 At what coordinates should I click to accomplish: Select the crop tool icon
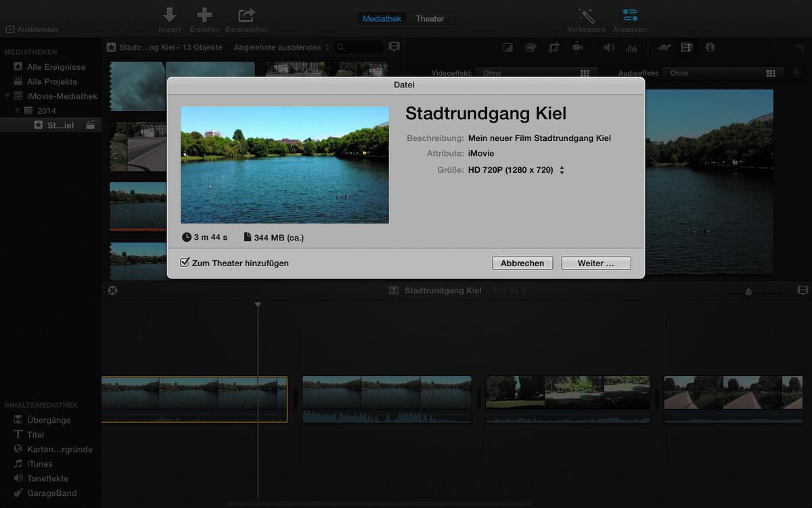point(555,47)
